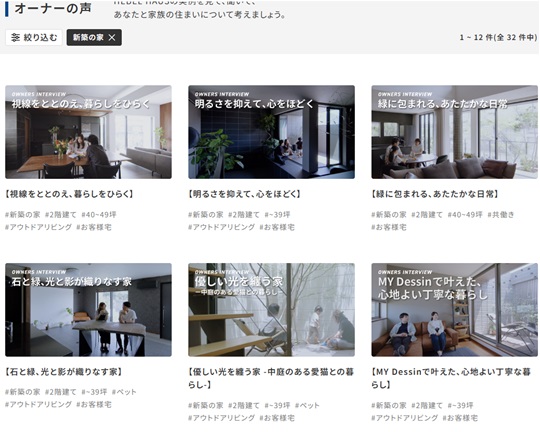Select #アウトドアリビング tag under 明るさを抑えて card
This screenshot has height=432, width=540.
[x=221, y=227]
